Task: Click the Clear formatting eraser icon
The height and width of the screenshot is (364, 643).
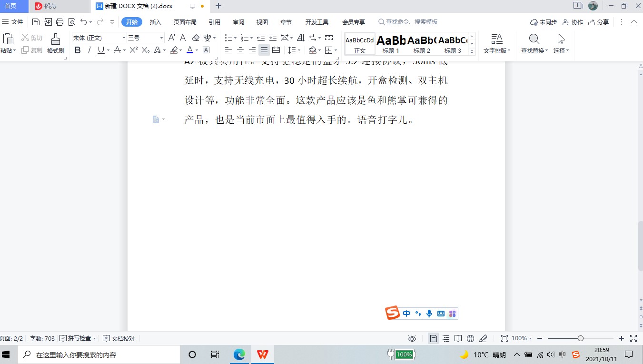Action: pos(196,38)
